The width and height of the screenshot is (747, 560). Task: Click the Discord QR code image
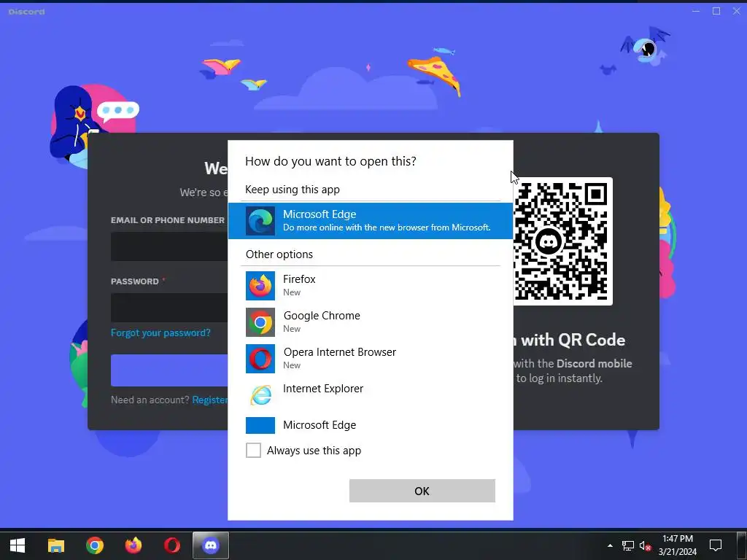pos(562,241)
